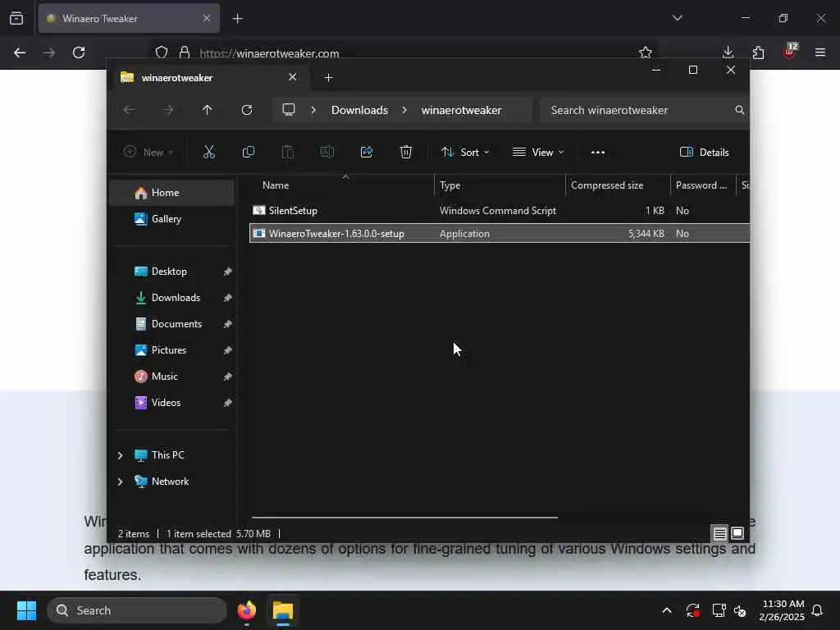Open Music in the navigation pane
The image size is (840, 630).
tap(172, 377)
